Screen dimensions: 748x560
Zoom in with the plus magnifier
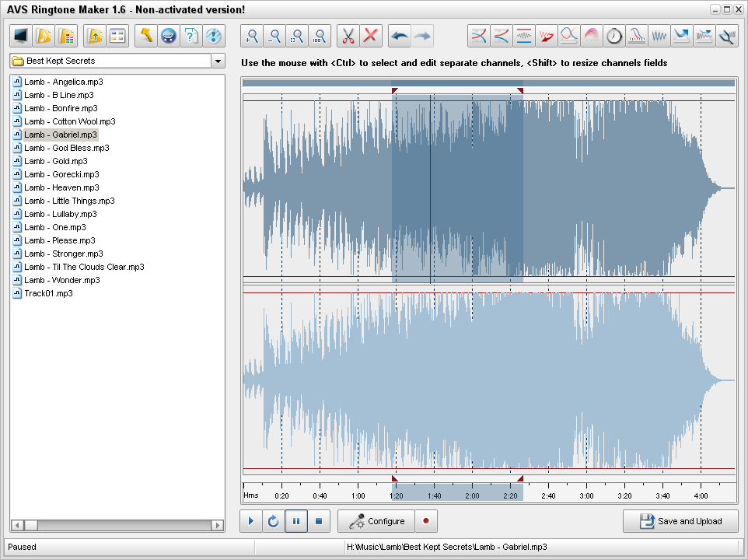[251, 36]
